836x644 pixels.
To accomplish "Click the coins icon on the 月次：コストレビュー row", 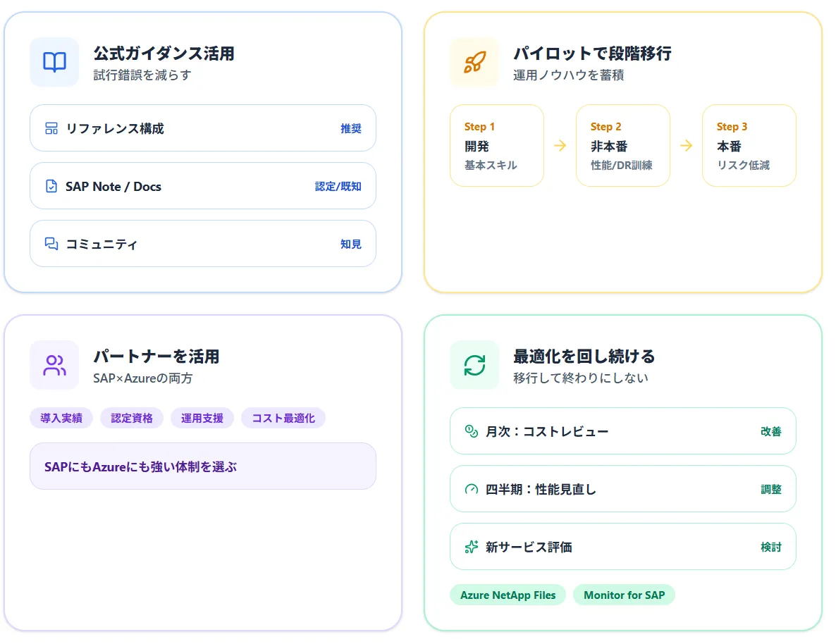I will click(470, 431).
